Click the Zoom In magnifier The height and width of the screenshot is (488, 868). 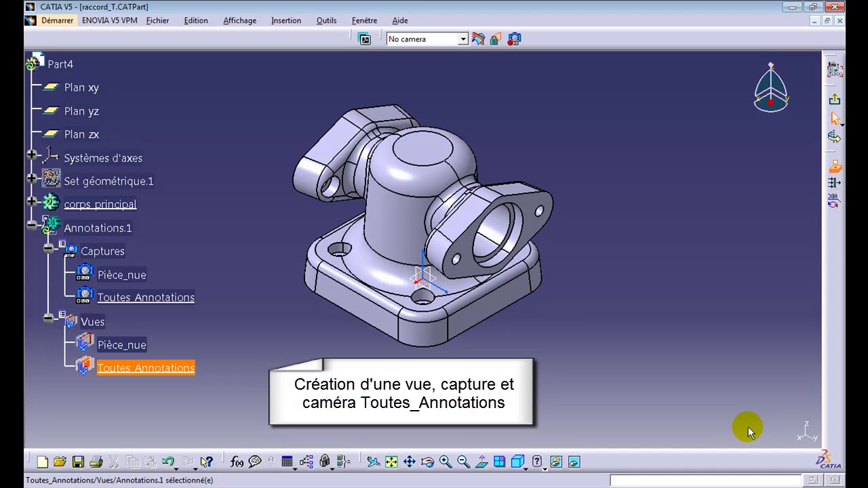446,462
